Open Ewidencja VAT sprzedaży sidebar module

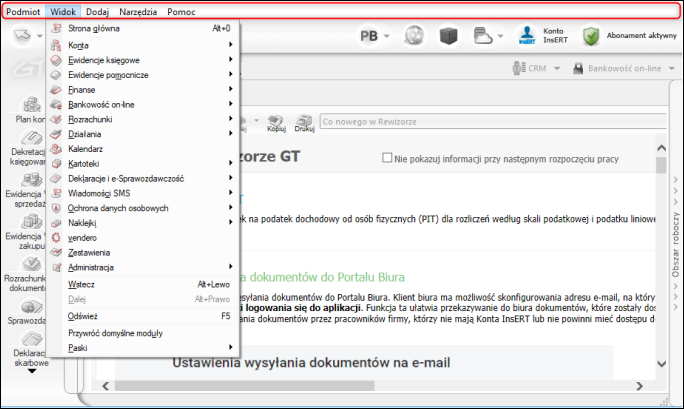pos(25,191)
